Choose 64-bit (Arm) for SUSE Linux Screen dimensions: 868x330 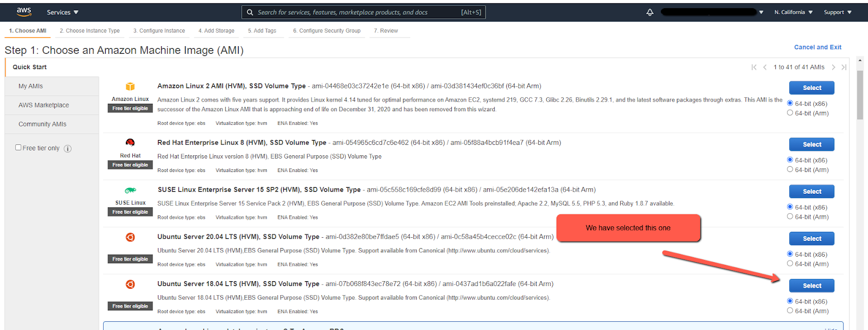(790, 217)
